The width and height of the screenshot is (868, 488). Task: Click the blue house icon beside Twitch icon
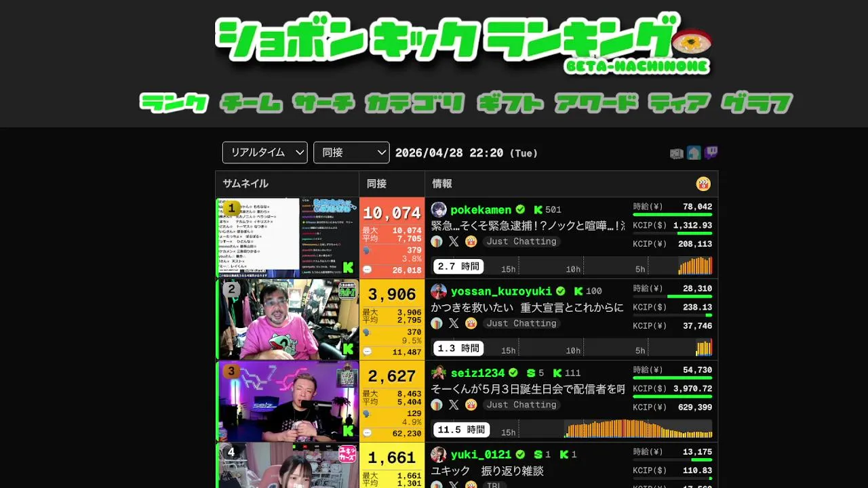694,153
